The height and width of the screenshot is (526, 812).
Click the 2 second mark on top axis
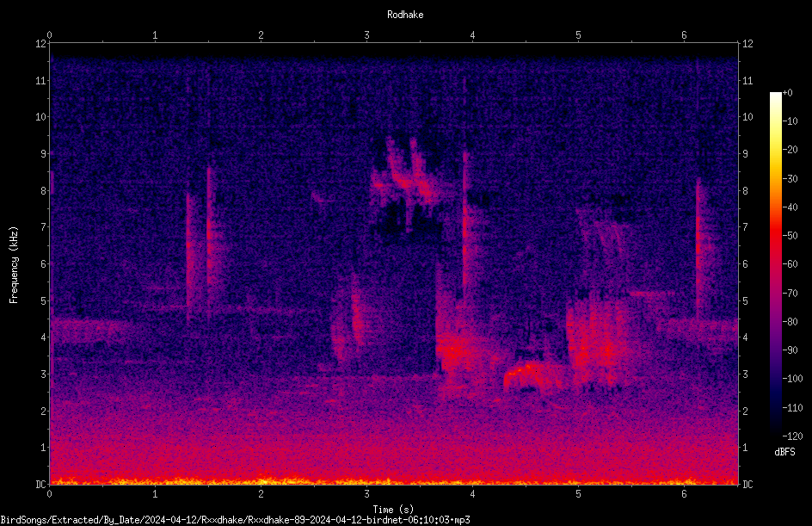[x=261, y=35]
